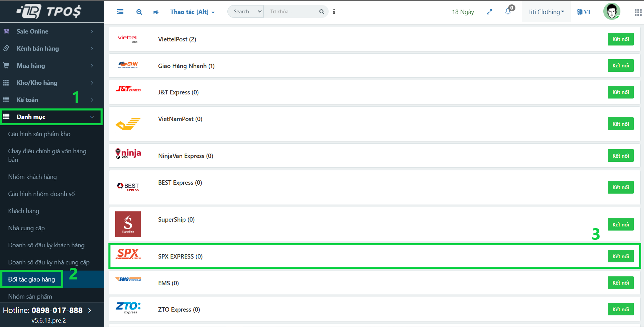Click Kết nối for EMS
Screen dimensions: 644x327
click(620, 283)
